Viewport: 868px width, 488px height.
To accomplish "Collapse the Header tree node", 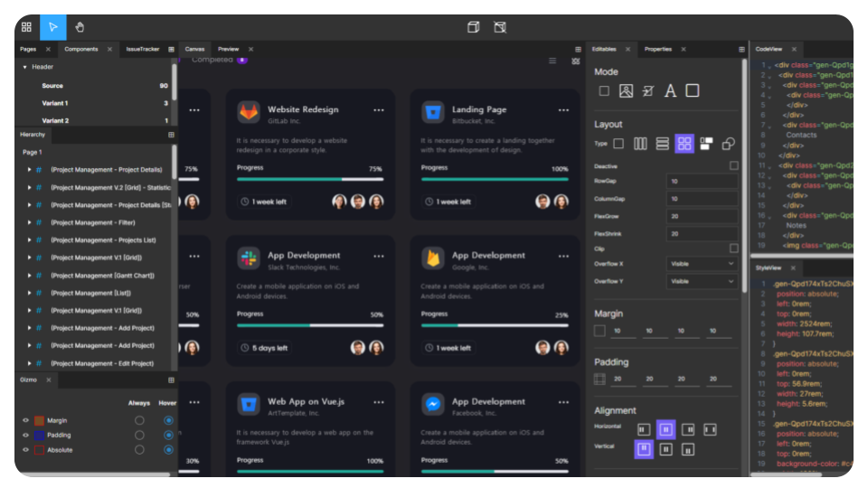I will pos(25,67).
